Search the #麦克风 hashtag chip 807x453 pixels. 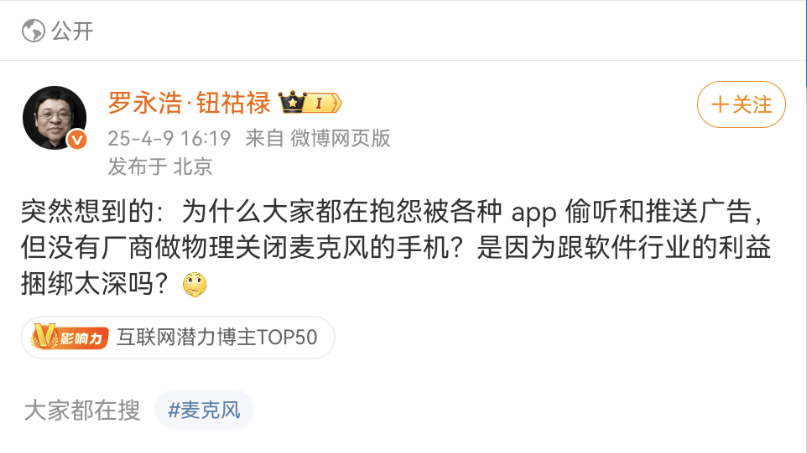[x=204, y=410]
